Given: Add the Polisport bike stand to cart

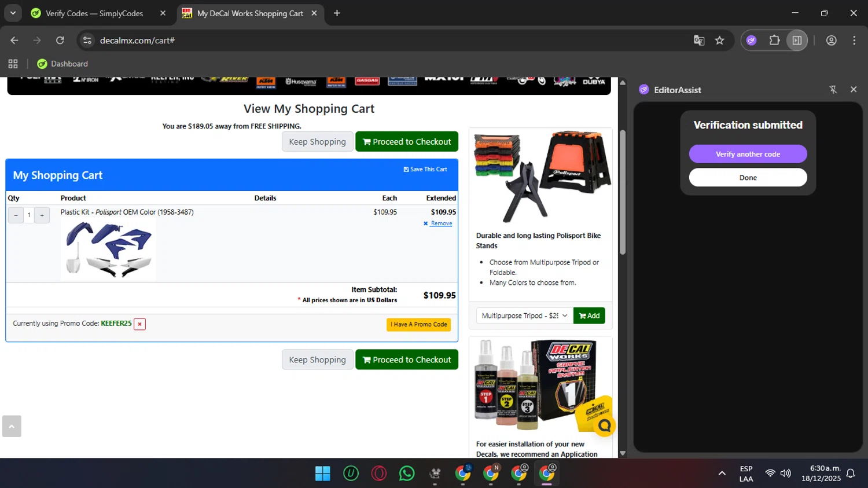Looking at the screenshot, I should (589, 315).
